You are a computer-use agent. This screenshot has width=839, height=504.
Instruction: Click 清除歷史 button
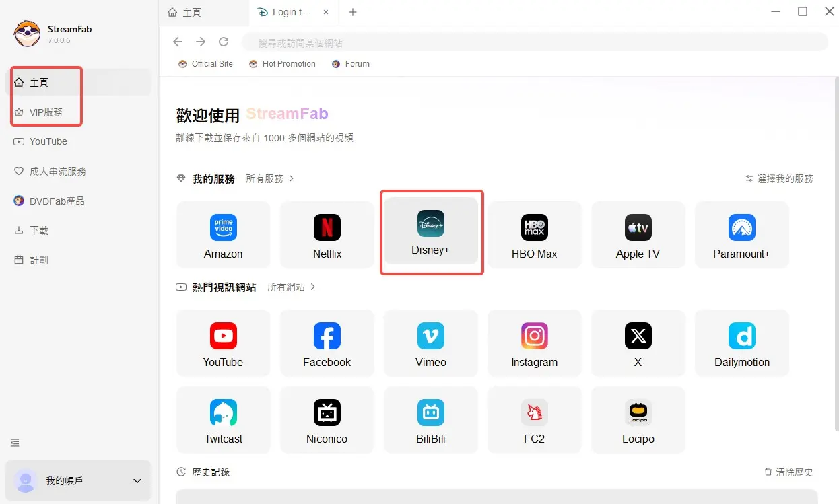pos(788,472)
